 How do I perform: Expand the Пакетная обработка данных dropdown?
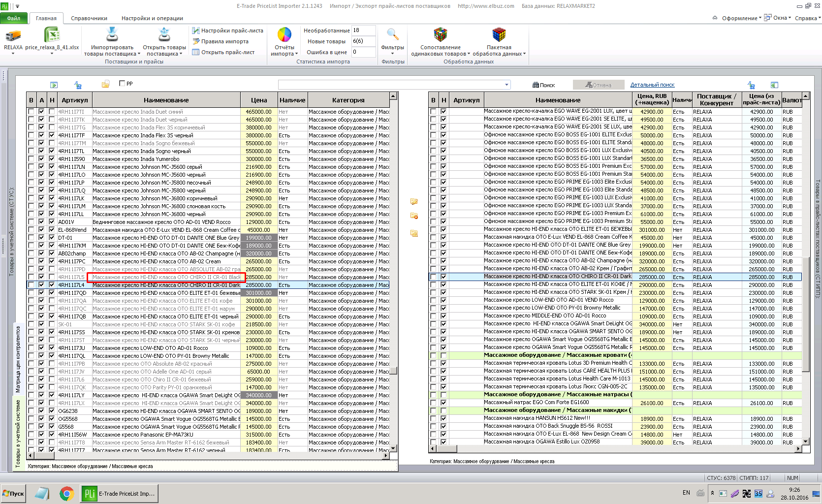click(524, 54)
